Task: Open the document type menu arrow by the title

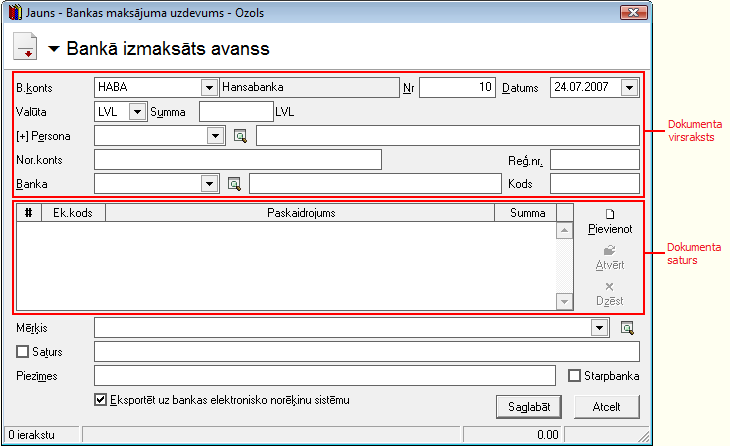Action: (54, 48)
